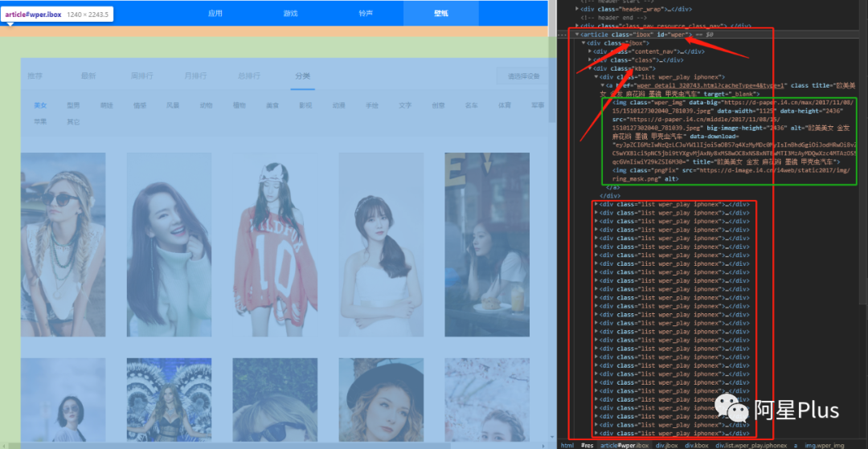This screenshot has height=449, width=868.
Task: Switch to the 最新 wallpaper sub-tab
Action: 88,76
